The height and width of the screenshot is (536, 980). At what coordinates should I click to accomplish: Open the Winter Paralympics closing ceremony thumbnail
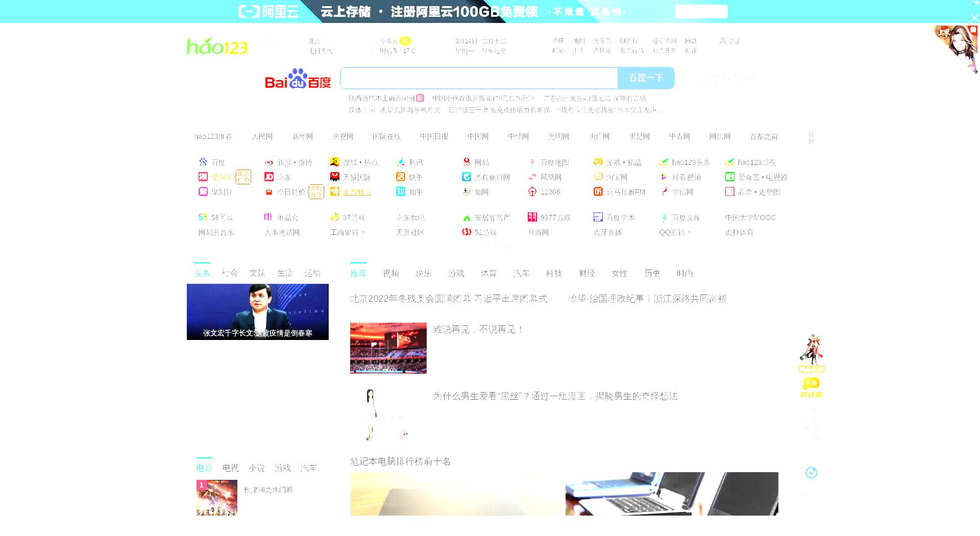[x=388, y=348]
